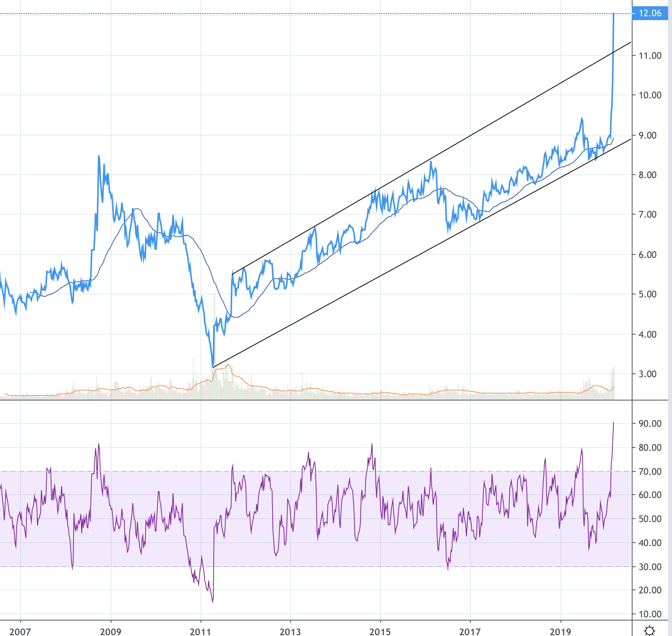Click the current price label 12.06

(650, 13)
